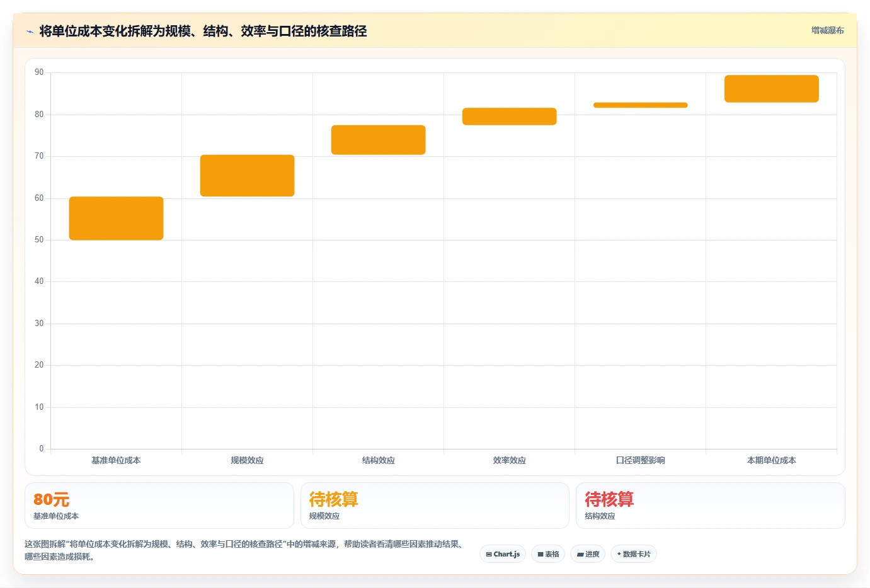Click the chart title 将单位成本变化拆解为规模
Screen dimensions: 870x588
click(203, 31)
